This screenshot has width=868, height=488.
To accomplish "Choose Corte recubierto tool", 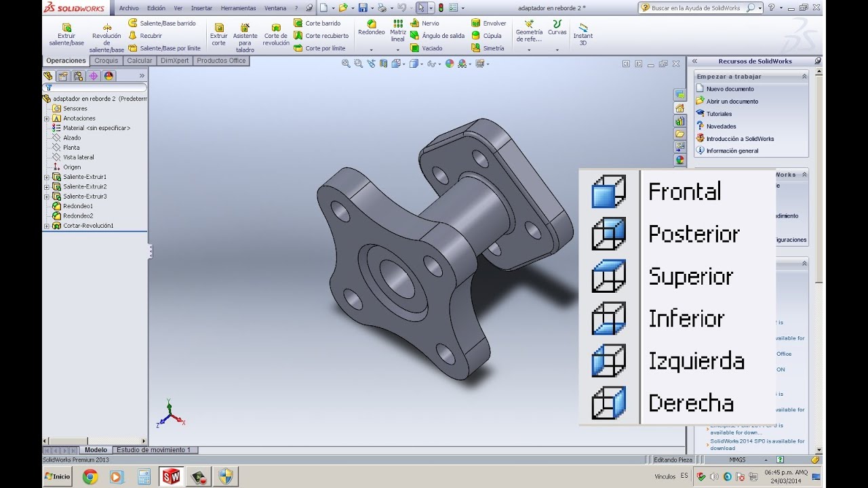I will coord(321,35).
